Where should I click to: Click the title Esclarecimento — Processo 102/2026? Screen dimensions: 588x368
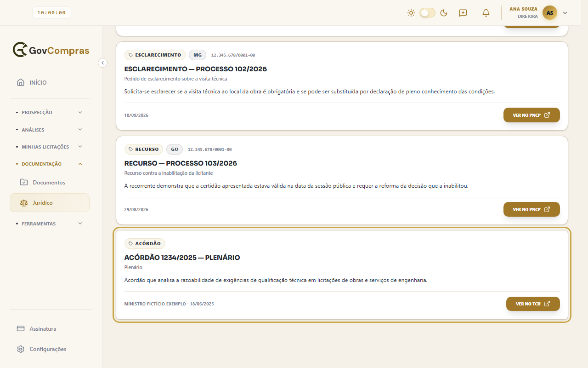(196, 69)
